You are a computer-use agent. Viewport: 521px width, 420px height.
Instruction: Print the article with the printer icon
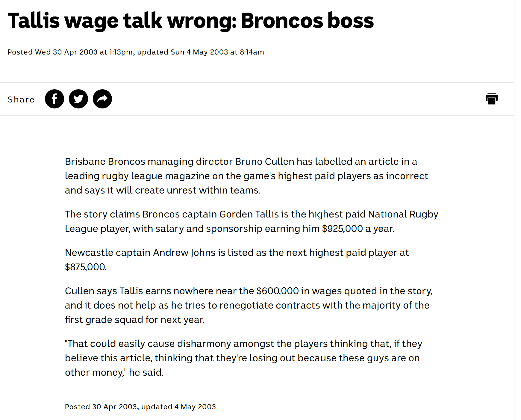(491, 99)
